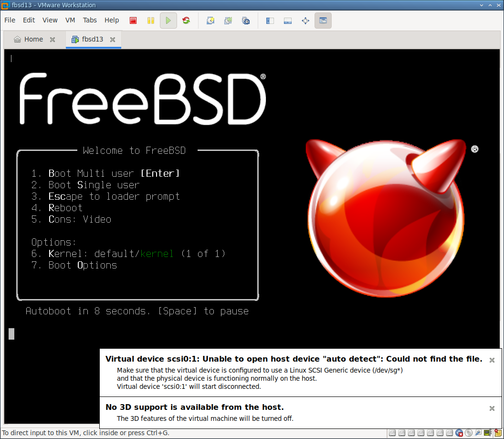Toggle the thumbnail bar toolbar icon
Screen dimensions: 504x439
click(x=288, y=21)
